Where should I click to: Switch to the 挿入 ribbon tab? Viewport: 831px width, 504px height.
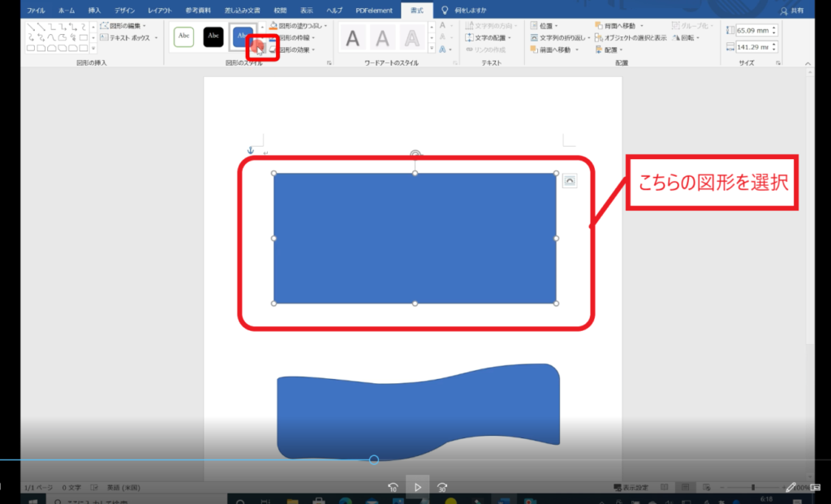[94, 11]
